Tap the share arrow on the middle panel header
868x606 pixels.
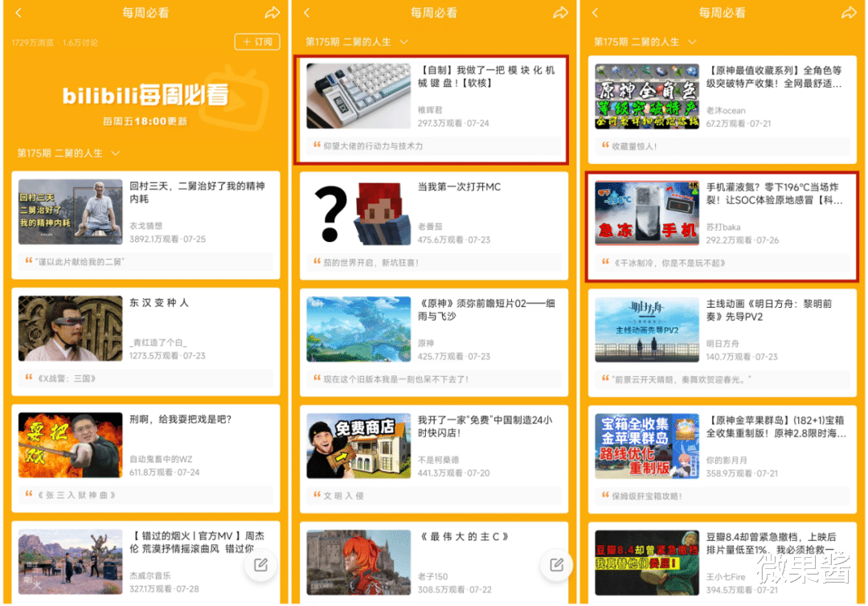561,13
